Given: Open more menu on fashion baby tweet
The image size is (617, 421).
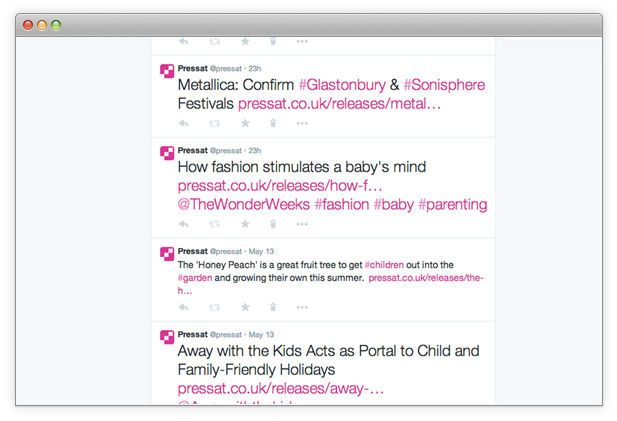Looking at the screenshot, I should coord(302,224).
